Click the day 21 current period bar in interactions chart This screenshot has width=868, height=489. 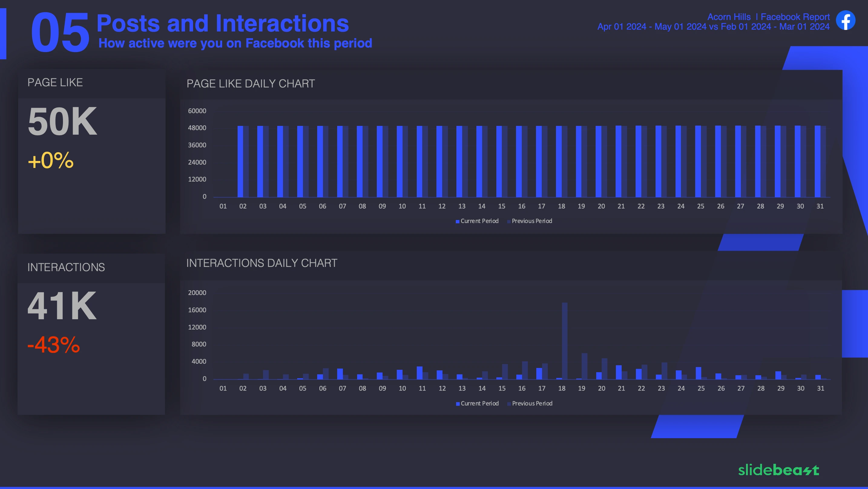pos(619,372)
